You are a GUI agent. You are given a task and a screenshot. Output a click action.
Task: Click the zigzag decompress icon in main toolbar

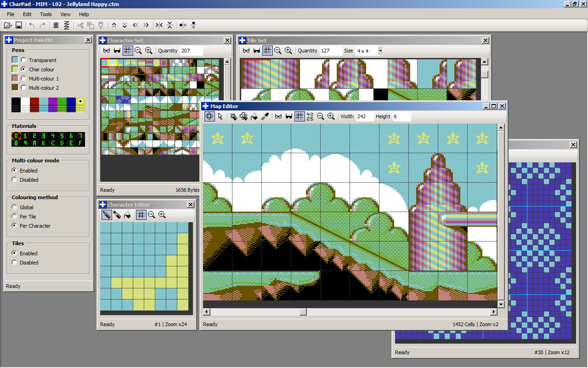(67, 25)
